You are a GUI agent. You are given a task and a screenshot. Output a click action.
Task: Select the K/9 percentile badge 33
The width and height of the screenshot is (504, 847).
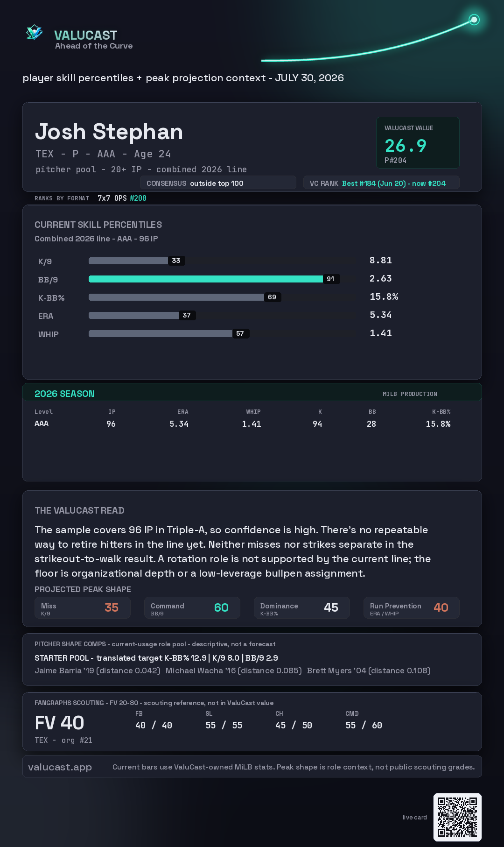tap(176, 261)
